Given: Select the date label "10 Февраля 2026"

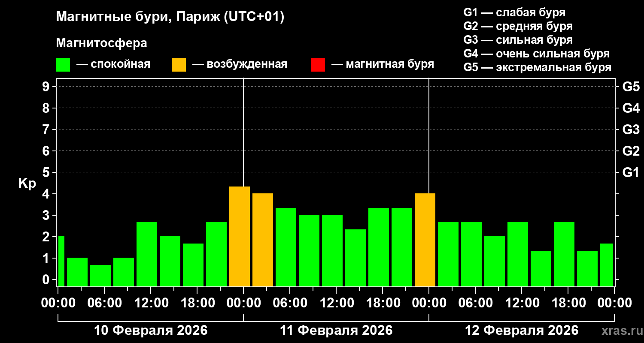Looking at the screenshot, I should (151, 331).
